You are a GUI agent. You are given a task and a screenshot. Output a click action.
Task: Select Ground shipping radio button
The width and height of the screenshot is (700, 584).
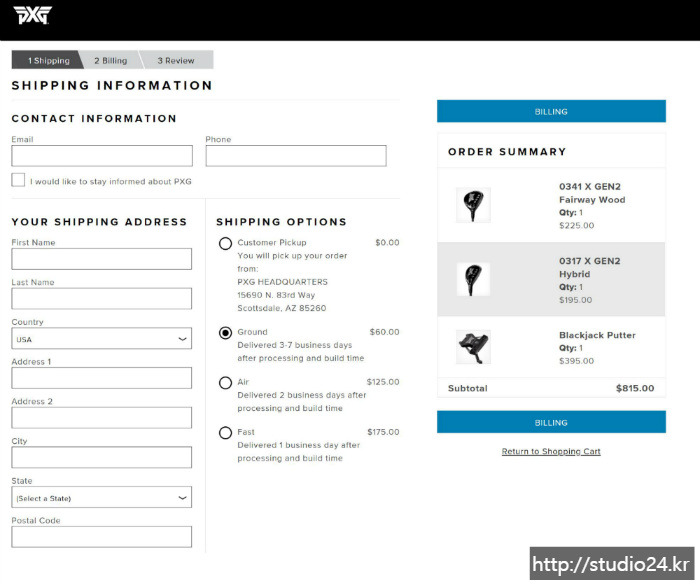pyautogui.click(x=225, y=333)
